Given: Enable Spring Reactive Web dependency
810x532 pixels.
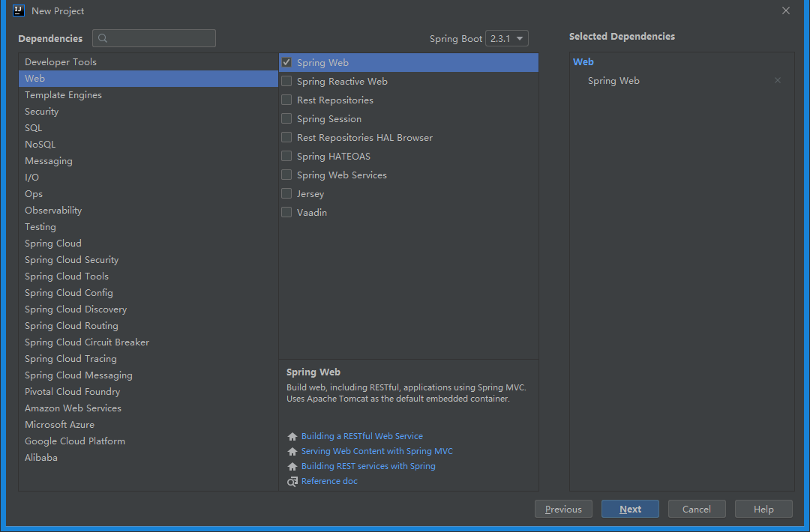Looking at the screenshot, I should pos(286,81).
